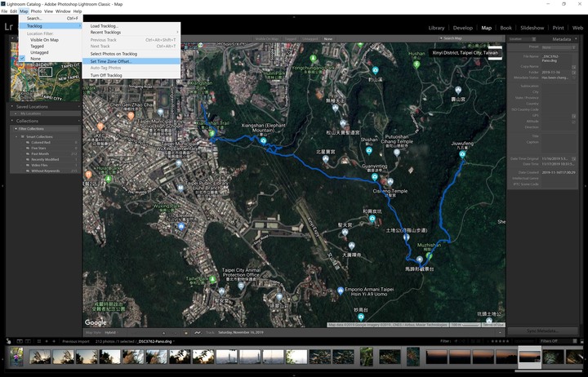Click the Jiuwufeng map pin
588x377 pixels.
coord(462,154)
